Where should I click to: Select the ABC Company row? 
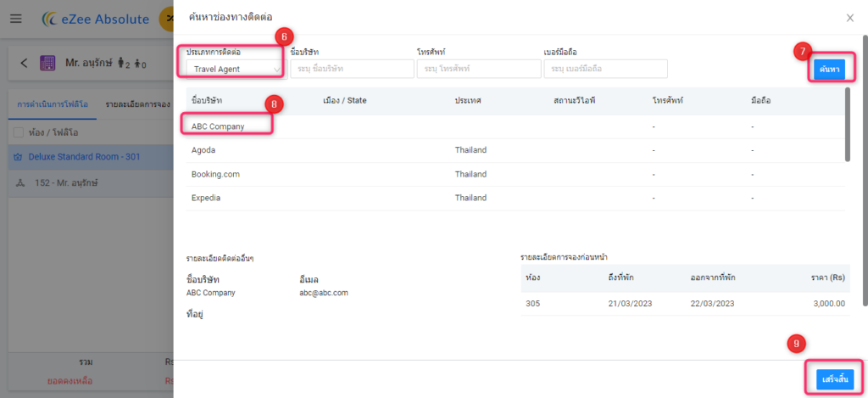point(515,126)
